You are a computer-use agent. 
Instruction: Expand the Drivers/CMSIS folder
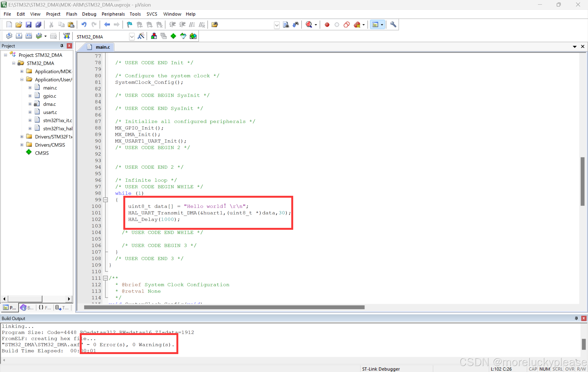22,145
